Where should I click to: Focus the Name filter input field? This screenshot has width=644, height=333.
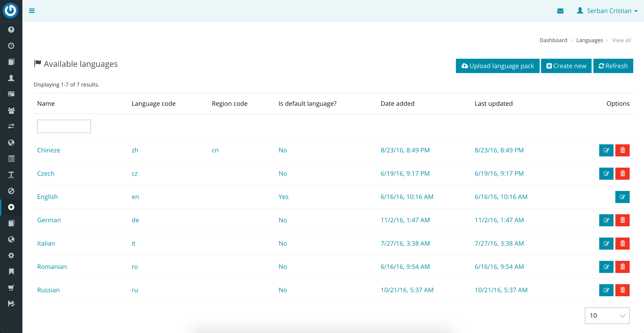click(x=64, y=126)
